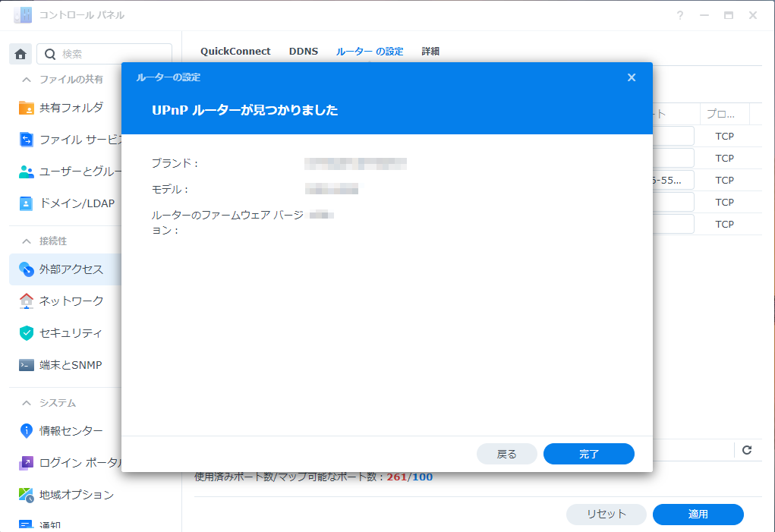The width and height of the screenshot is (775, 532).
Task: Close the router setup dialog
Action: (632, 77)
